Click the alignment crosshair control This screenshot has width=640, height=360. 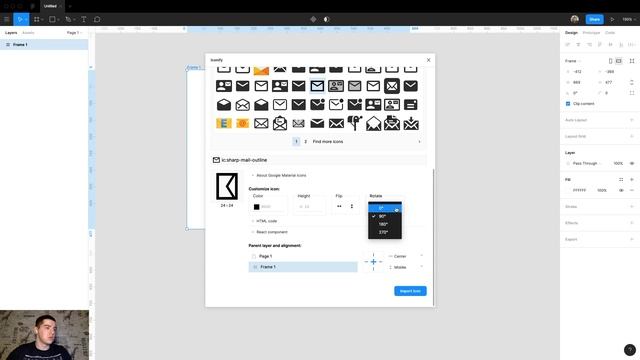(373, 262)
